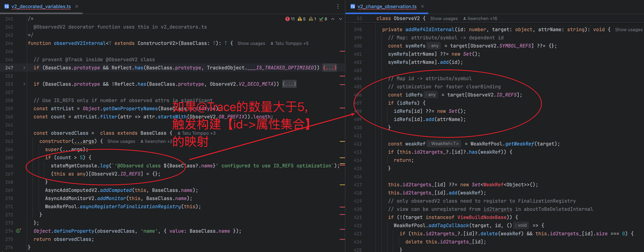Screen dimensions: 644x252
Task: Click the ___IS_TRACKED_OPTIMISED constant
Action: pyautogui.click(x=281, y=67)
